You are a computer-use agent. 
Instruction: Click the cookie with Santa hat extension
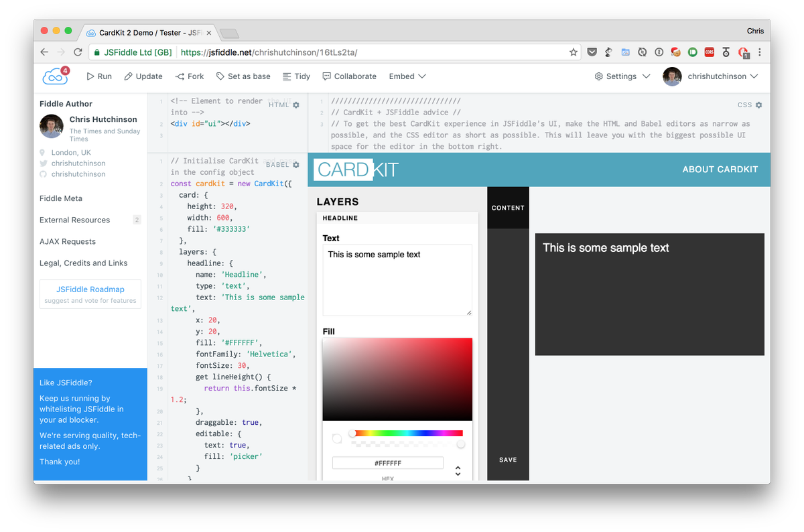(x=676, y=52)
